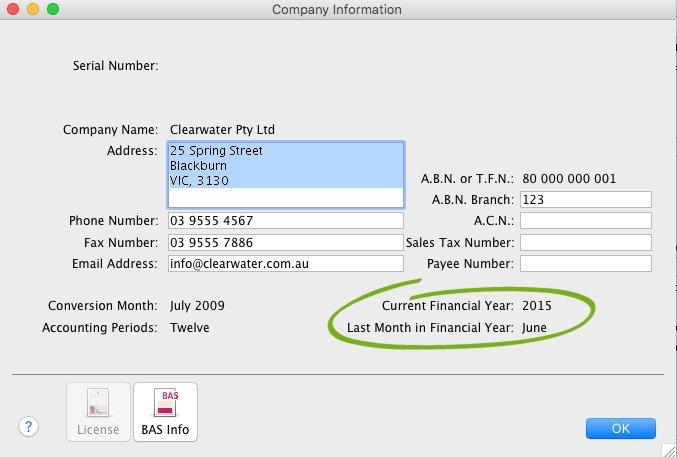This screenshot has height=457, width=677.
Task: Select the Fax Number field
Action: [285, 243]
